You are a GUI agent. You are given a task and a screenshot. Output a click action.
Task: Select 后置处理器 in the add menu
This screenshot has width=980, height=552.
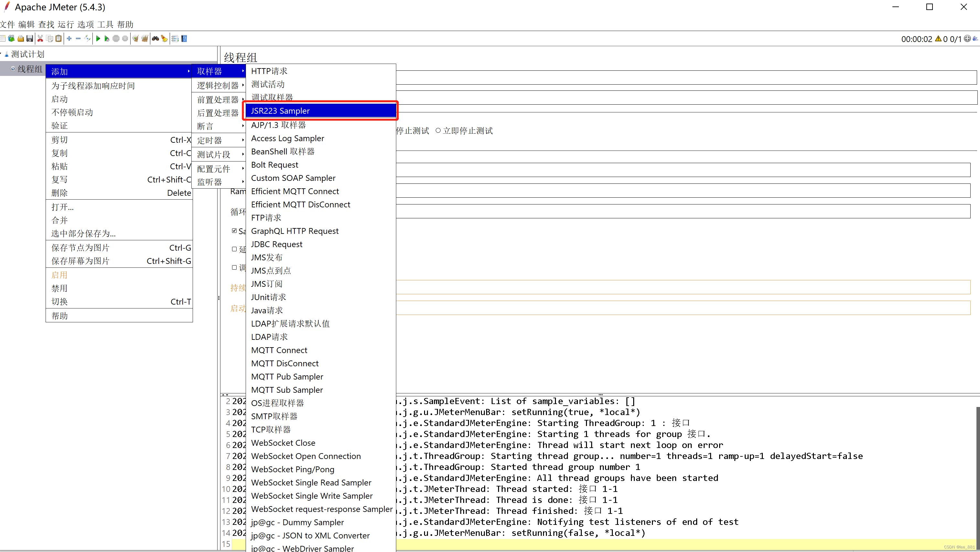(x=219, y=113)
